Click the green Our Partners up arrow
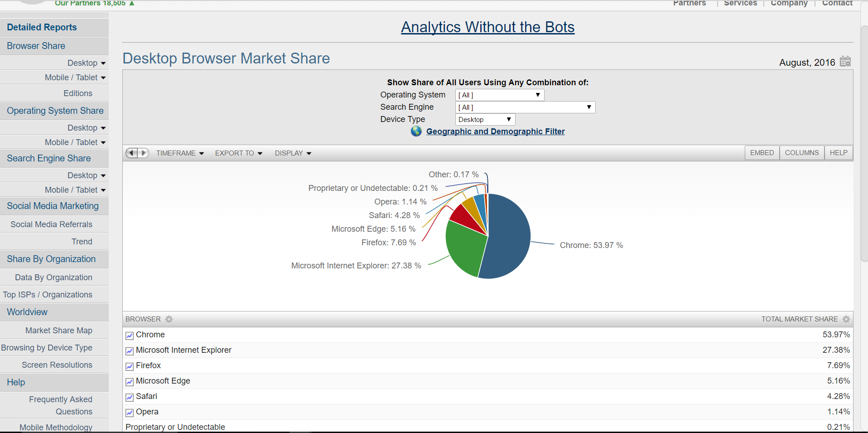 [x=132, y=3]
